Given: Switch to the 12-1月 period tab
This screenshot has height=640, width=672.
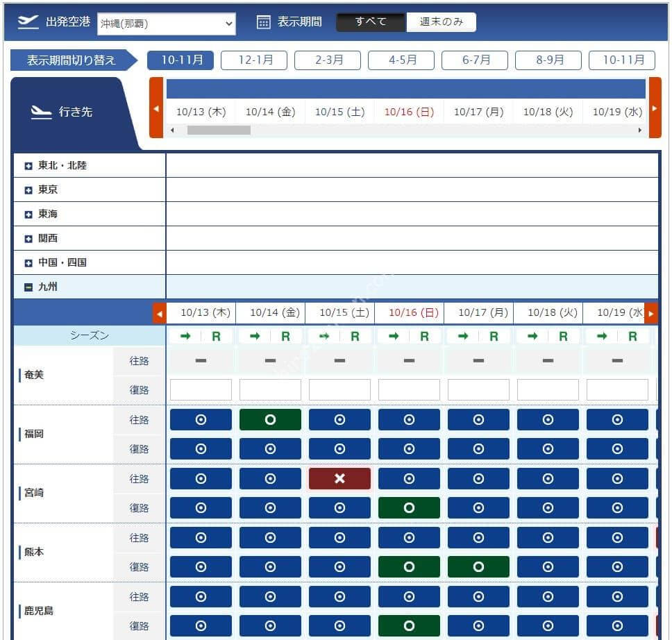Looking at the screenshot, I should click(x=254, y=60).
